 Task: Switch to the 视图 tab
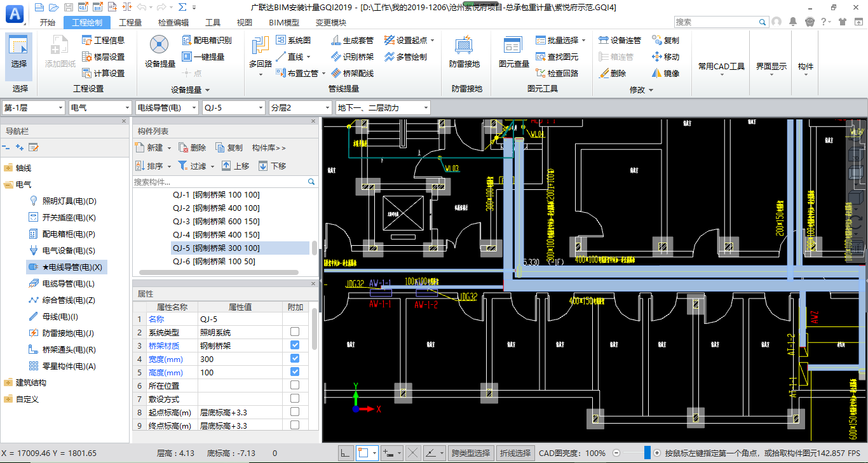245,22
